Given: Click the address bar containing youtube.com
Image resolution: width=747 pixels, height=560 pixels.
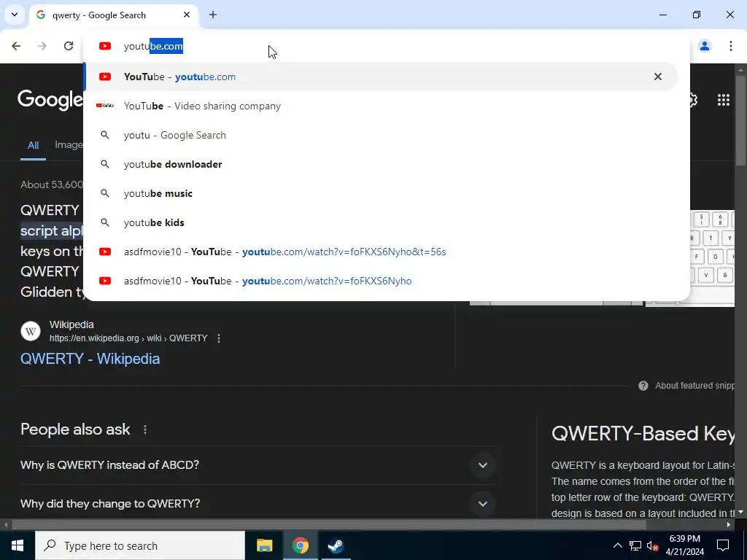Looking at the screenshot, I should pos(386,46).
